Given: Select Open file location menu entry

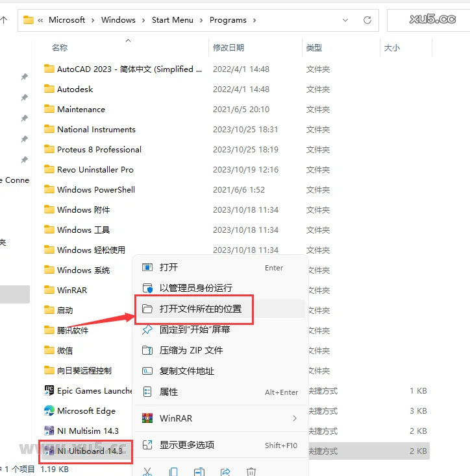Looking at the screenshot, I should click(220, 309).
